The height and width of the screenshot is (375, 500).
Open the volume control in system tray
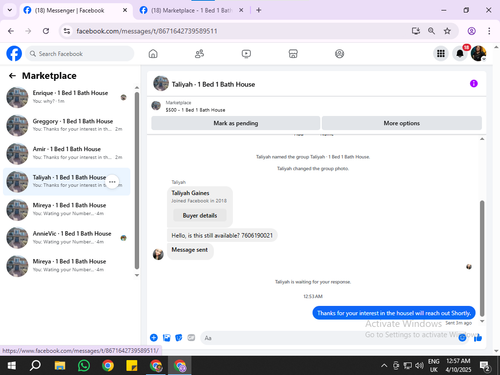(419, 366)
